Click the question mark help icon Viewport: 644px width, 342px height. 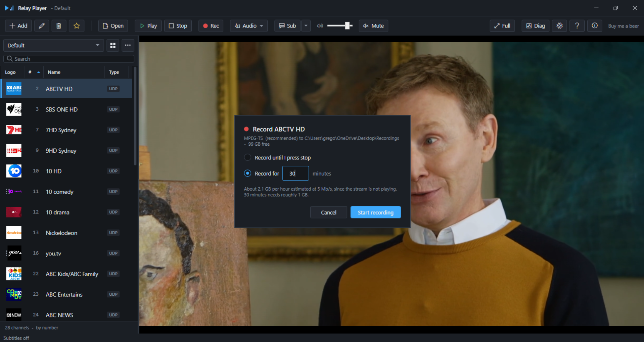[x=577, y=26]
